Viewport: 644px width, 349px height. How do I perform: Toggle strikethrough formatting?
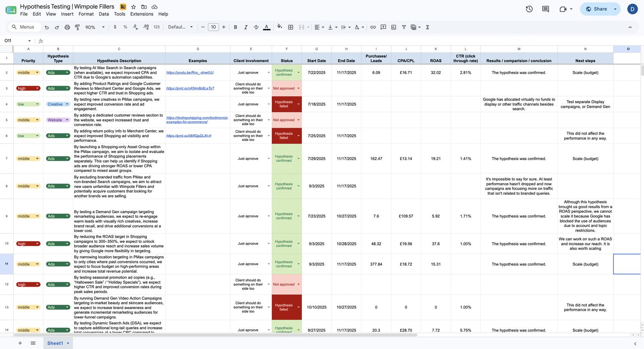coord(256,27)
